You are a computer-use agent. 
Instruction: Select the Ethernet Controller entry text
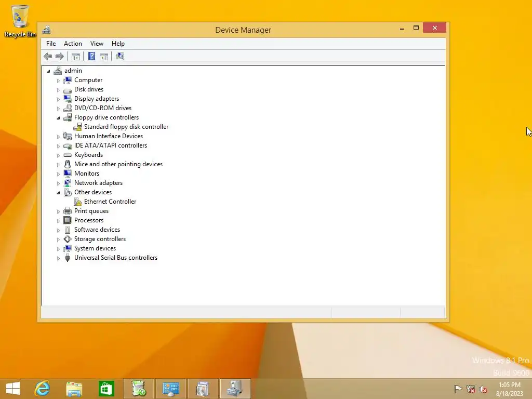pos(110,202)
